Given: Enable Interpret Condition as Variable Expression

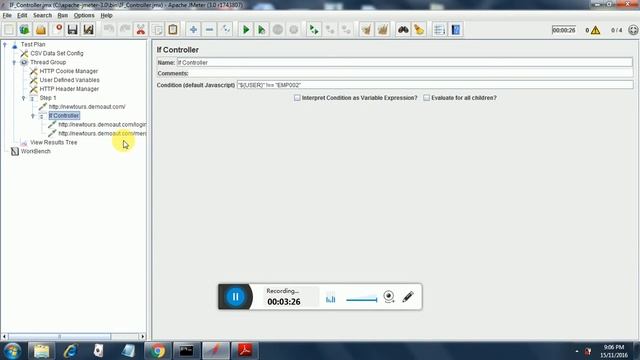Looking at the screenshot, I should (297, 98).
